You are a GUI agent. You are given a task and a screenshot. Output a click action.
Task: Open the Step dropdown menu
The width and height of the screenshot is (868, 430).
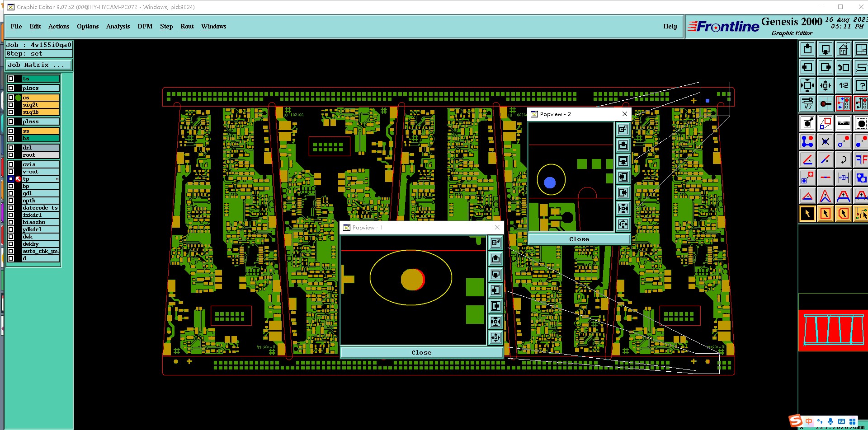point(166,26)
